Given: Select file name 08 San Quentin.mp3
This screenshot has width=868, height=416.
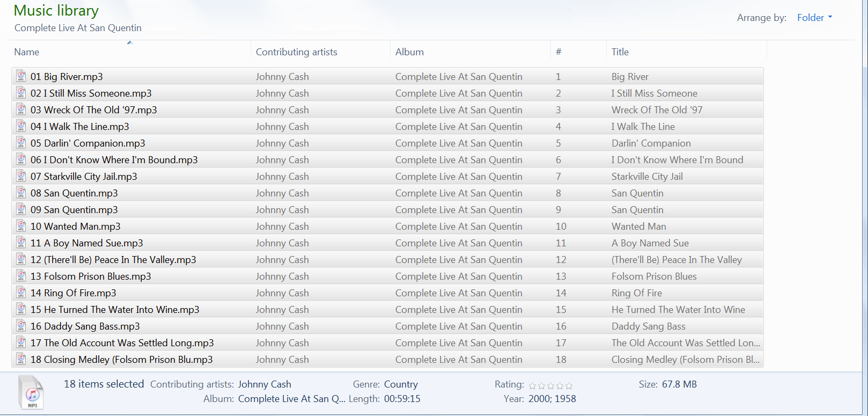Looking at the screenshot, I should click(74, 193).
